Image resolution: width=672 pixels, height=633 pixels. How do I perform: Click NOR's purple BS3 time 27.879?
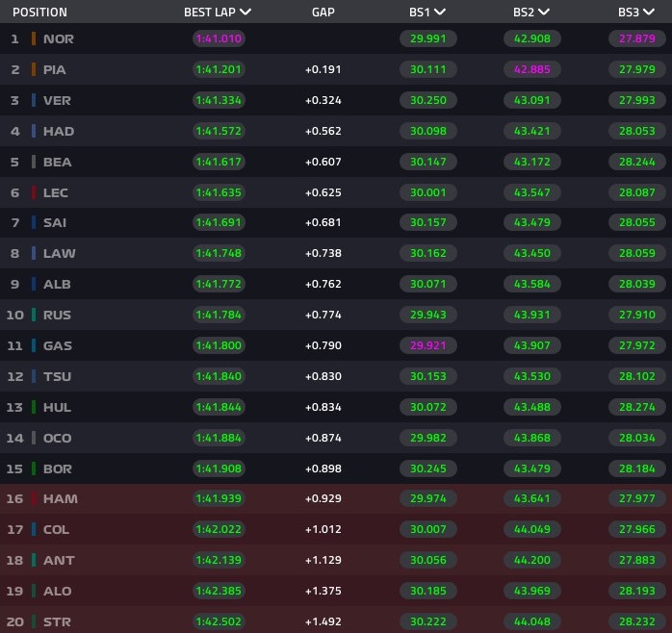(x=636, y=38)
